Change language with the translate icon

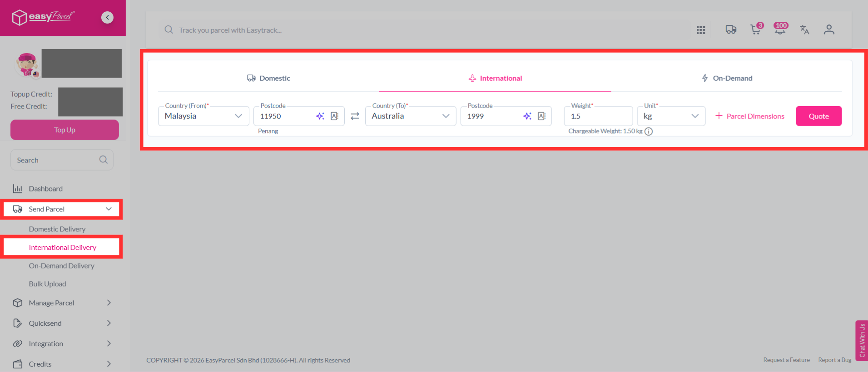point(804,29)
